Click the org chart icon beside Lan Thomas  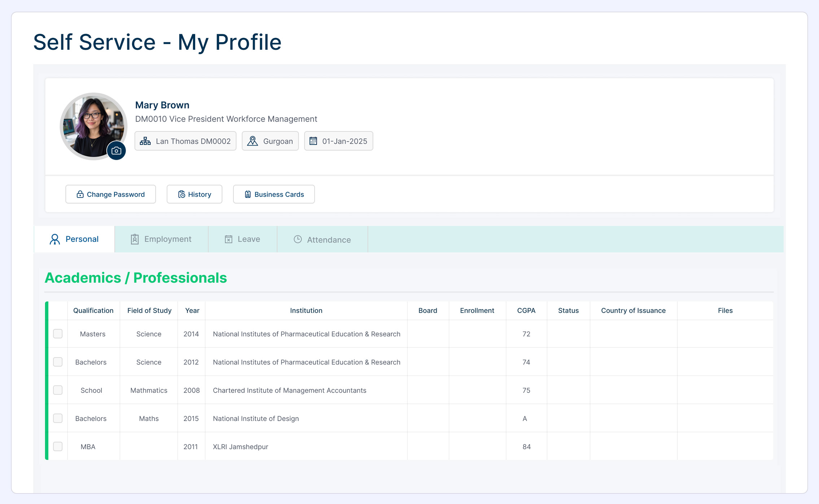145,141
